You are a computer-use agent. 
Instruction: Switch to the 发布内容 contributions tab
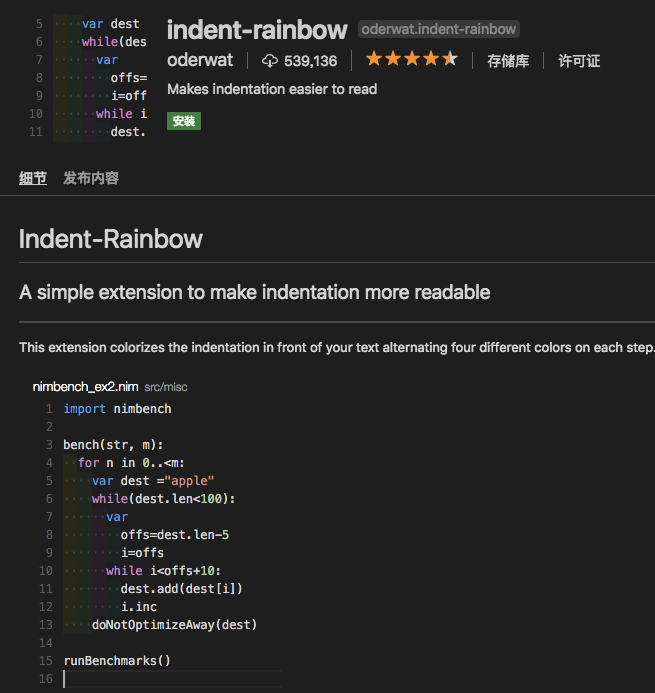point(91,178)
